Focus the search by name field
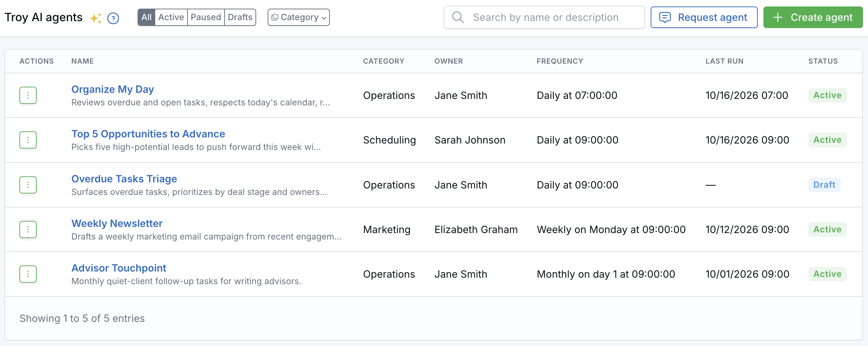Viewport: 868px width, 346px height. point(544,17)
